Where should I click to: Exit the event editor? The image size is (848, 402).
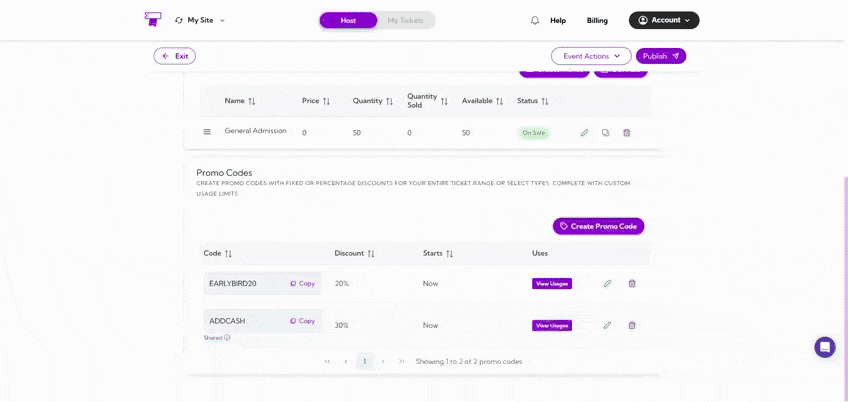(175, 56)
